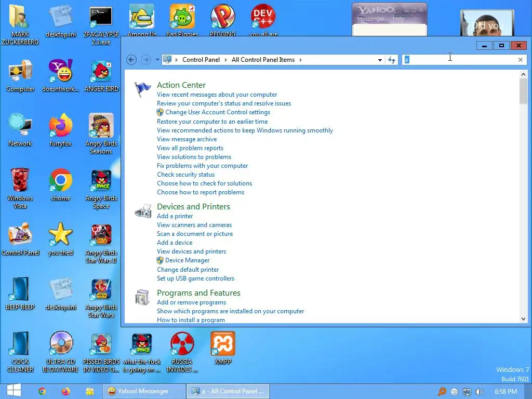This screenshot has width=532, height=399.
Task: Open Devices and Printers heading link
Action: tap(193, 206)
